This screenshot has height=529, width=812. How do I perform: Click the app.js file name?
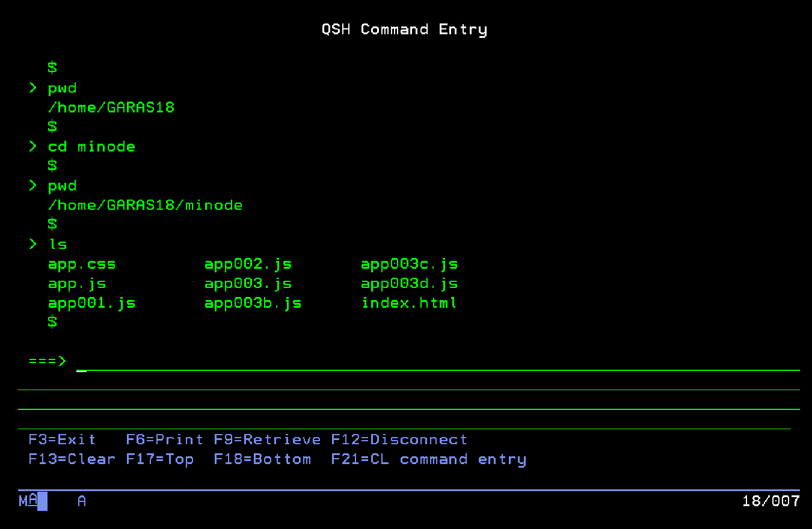(76, 283)
